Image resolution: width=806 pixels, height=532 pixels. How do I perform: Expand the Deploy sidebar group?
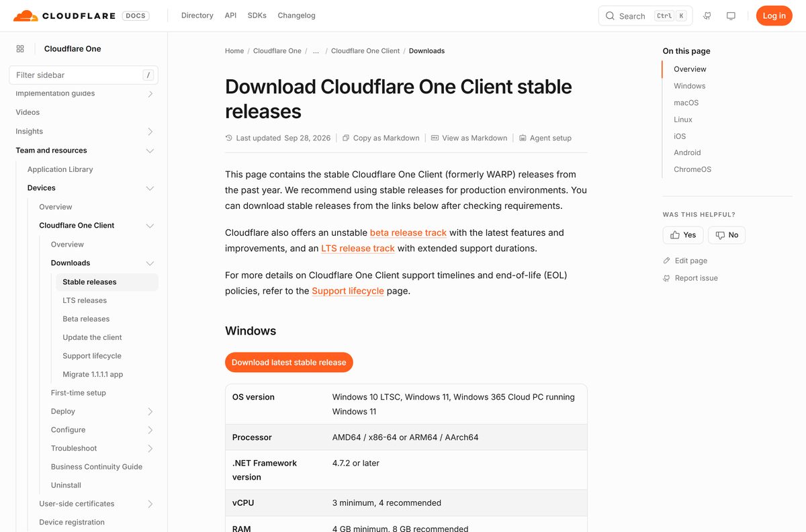[x=150, y=412]
